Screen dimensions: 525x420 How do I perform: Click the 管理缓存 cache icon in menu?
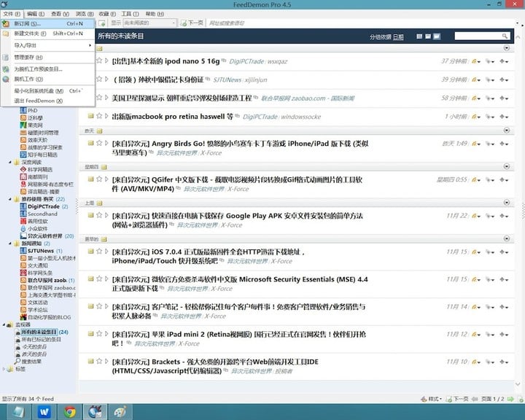coord(6,58)
